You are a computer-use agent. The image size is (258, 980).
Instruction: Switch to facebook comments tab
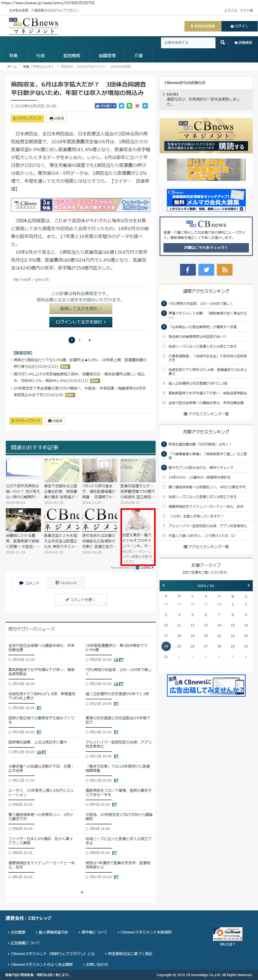pos(66,583)
